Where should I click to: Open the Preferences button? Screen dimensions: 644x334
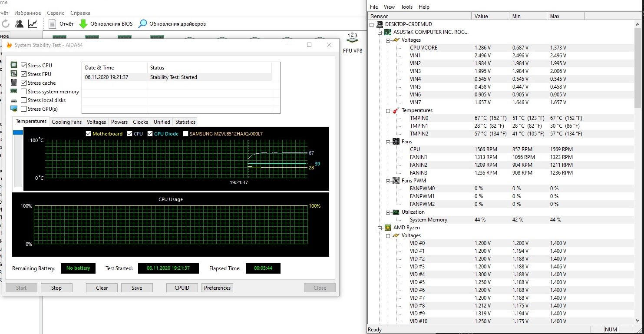pyautogui.click(x=217, y=288)
